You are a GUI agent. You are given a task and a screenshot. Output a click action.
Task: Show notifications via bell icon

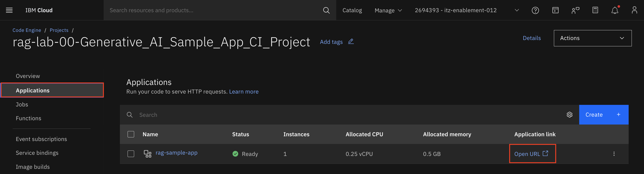pos(614,10)
